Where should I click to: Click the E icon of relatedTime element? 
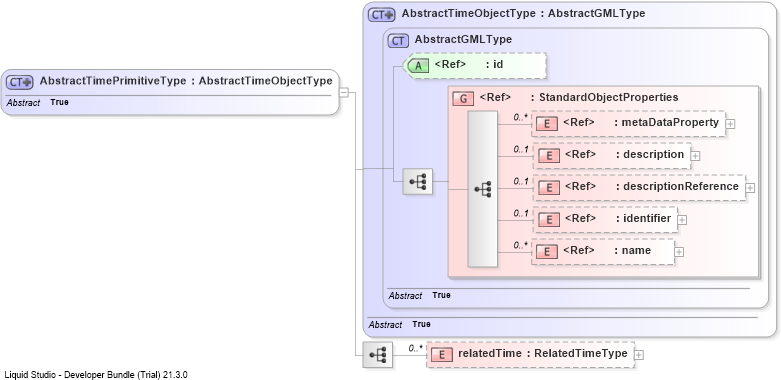point(442,355)
